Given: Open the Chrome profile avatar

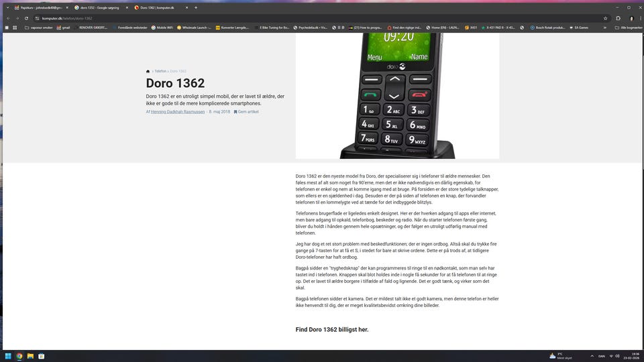Looking at the screenshot, I should point(632,18).
